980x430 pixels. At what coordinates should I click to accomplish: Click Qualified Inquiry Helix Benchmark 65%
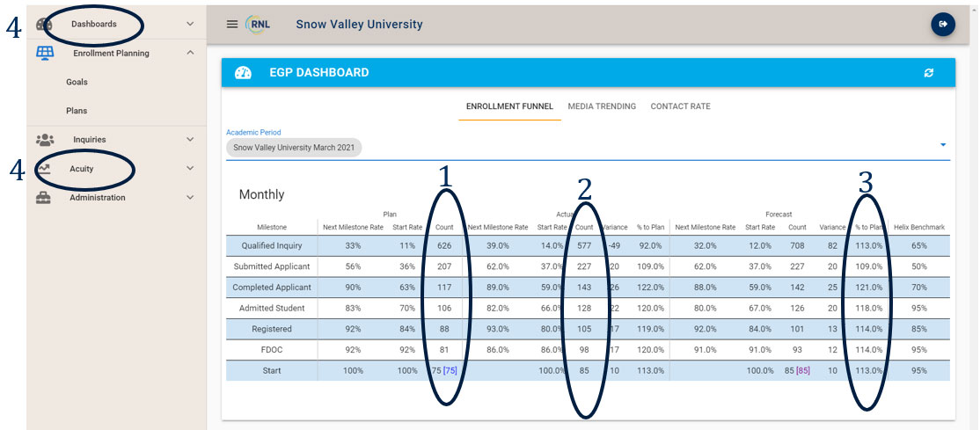(x=918, y=245)
